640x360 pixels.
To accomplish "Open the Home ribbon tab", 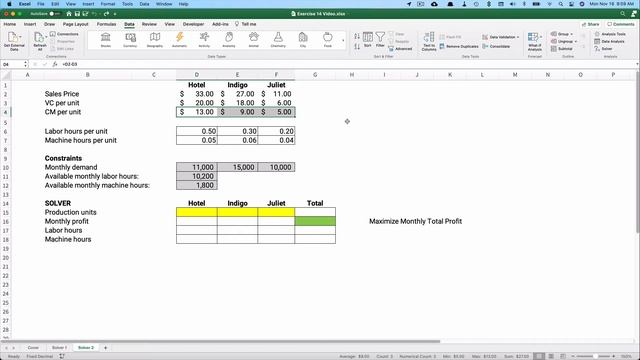I will tap(10, 24).
